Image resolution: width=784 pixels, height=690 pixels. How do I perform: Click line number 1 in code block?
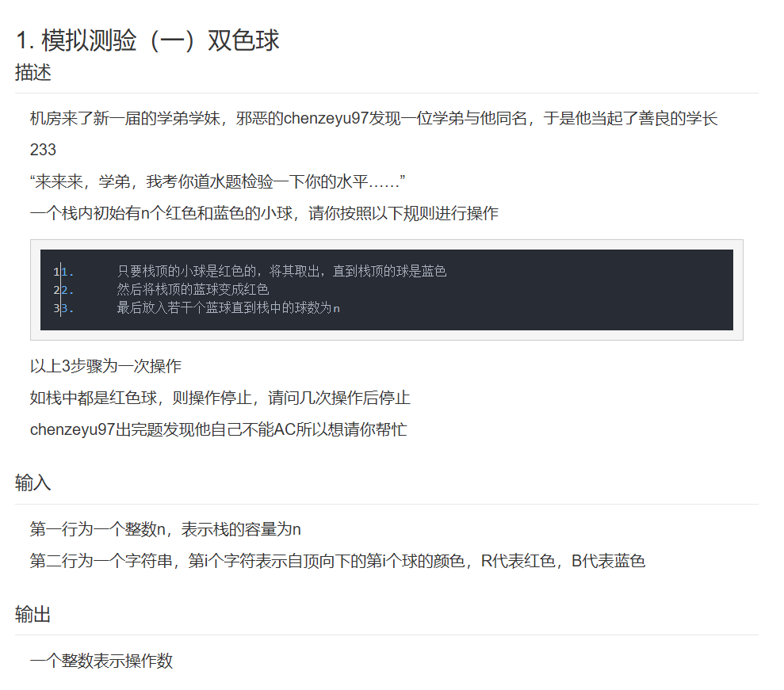56,272
